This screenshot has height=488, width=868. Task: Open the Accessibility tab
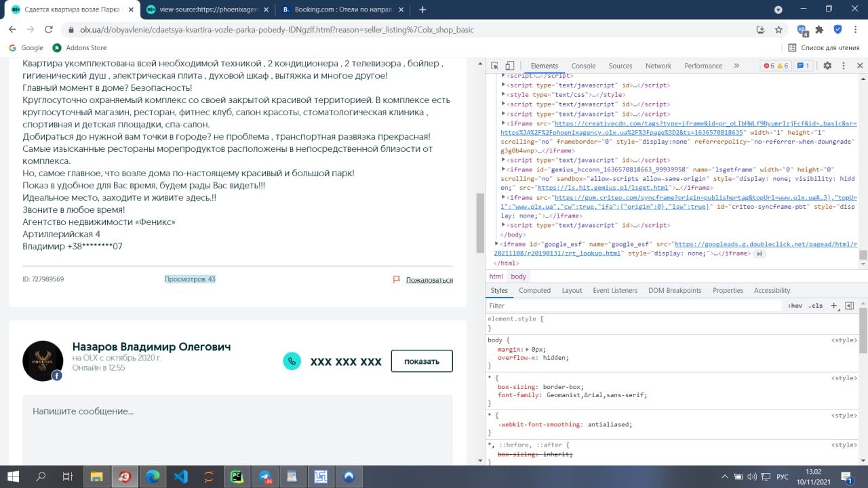click(x=772, y=290)
